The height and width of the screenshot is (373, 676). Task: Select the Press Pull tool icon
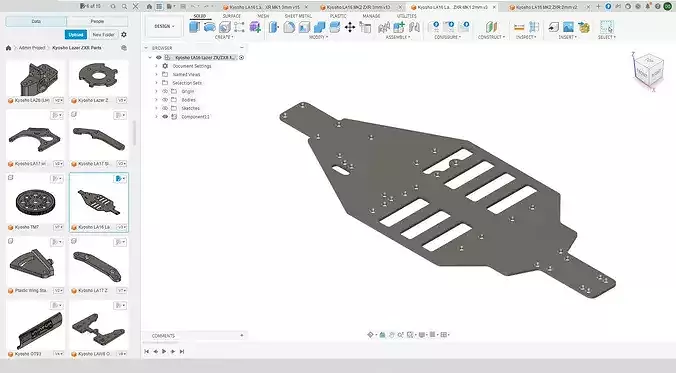274,27
